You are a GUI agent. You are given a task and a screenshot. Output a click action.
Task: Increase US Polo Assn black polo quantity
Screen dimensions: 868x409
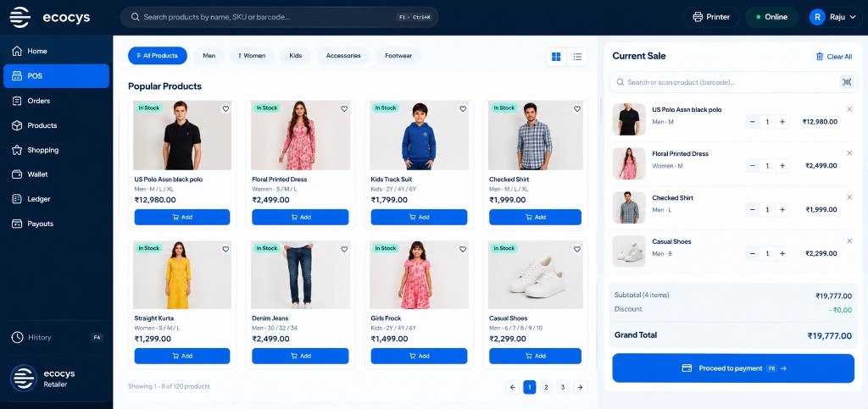pos(782,122)
